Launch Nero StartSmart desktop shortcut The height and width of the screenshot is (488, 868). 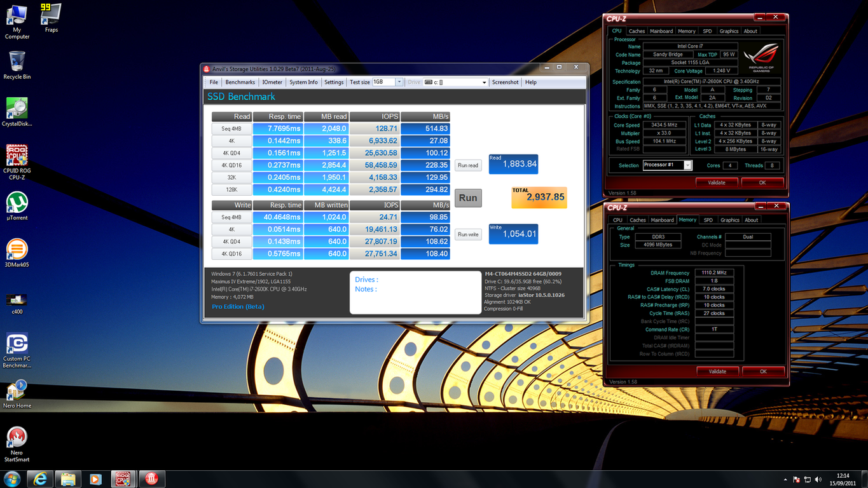coord(17,444)
